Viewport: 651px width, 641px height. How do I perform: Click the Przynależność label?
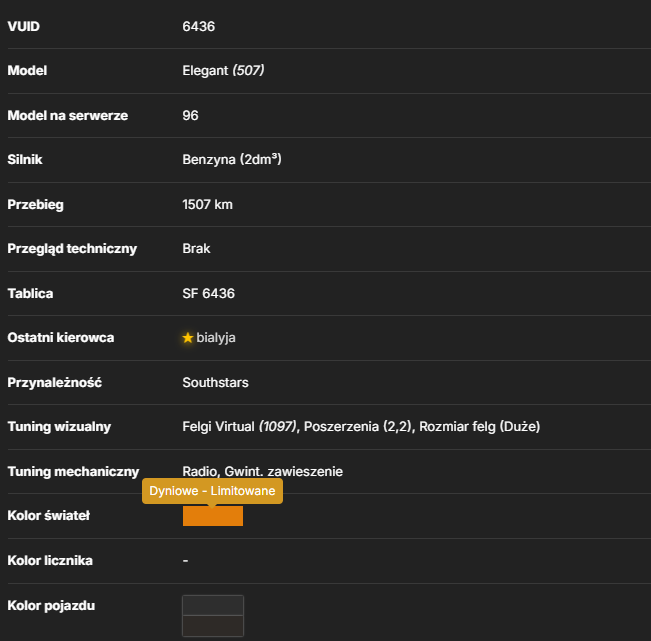55,382
